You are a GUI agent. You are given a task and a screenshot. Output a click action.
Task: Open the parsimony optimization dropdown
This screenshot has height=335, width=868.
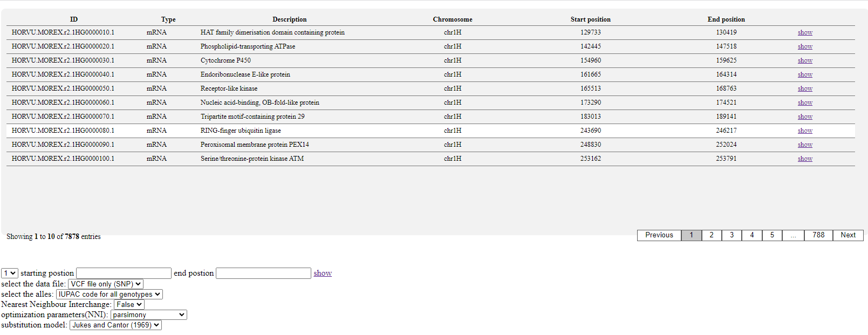[x=149, y=315]
